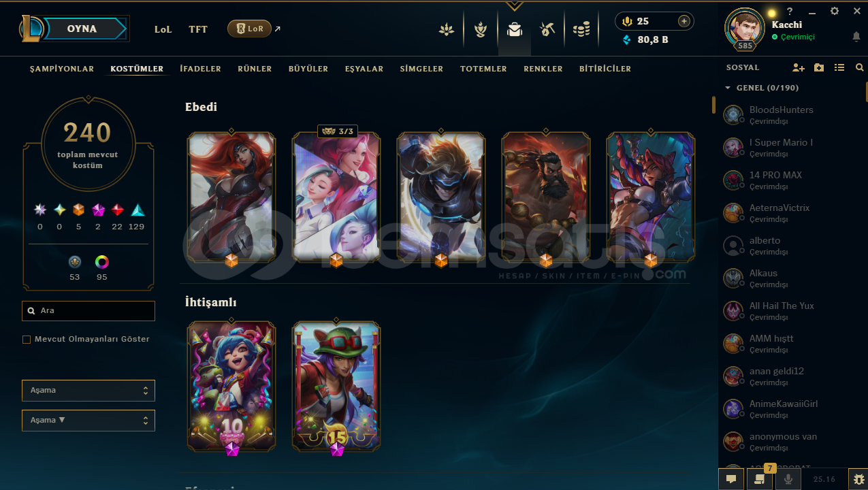
Task: Open the first Aşama dropdown
Action: (x=89, y=391)
